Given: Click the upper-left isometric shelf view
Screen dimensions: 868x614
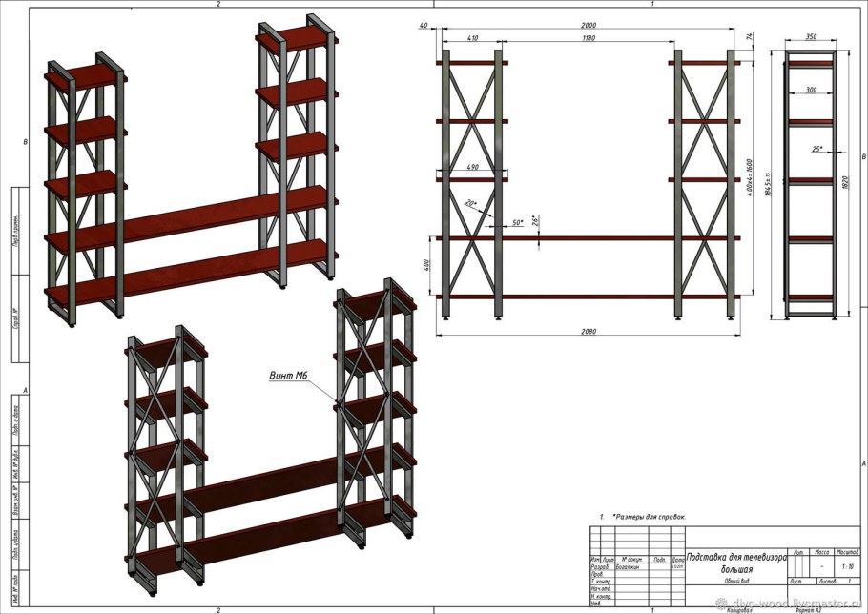Looking at the screenshot, I should click(x=191, y=172).
